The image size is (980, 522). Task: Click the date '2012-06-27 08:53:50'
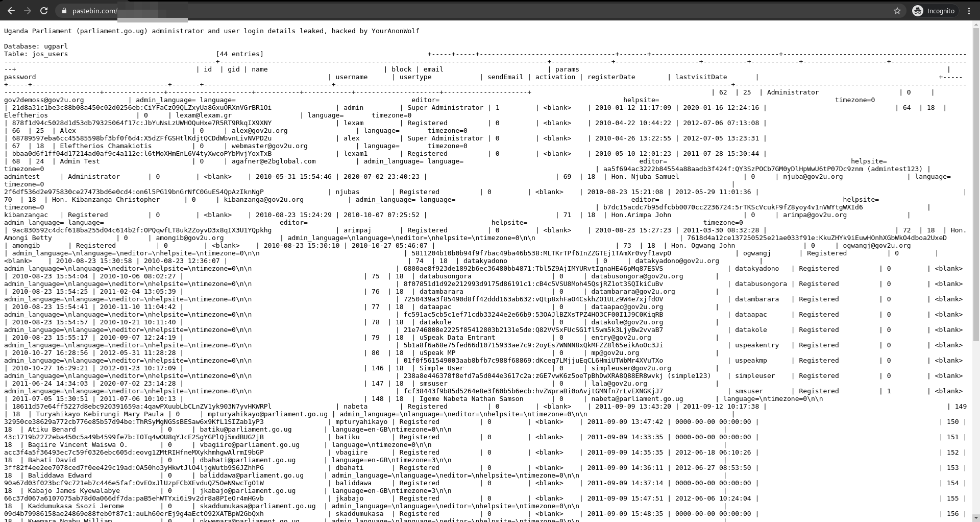pos(713,468)
